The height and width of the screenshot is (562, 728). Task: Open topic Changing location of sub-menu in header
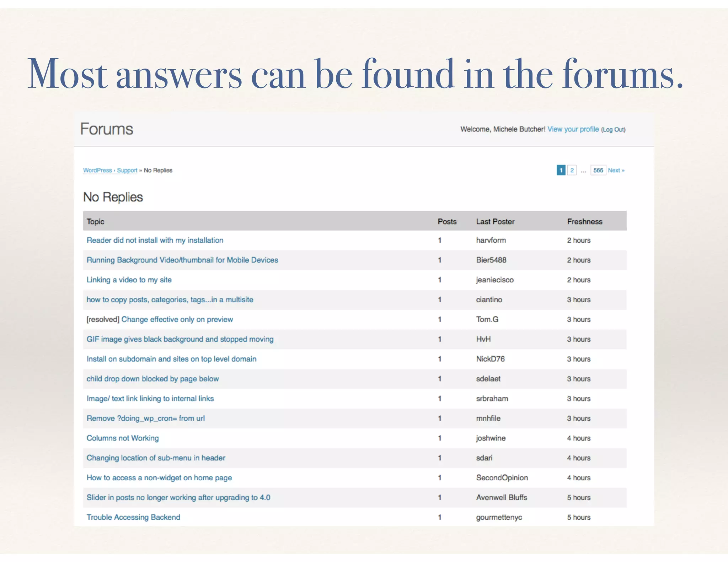click(156, 458)
